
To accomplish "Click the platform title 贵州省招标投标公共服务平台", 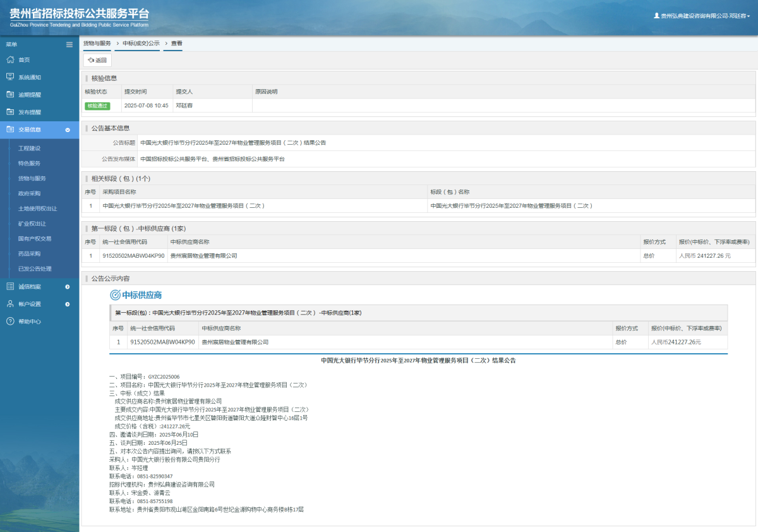I will [80, 13].
